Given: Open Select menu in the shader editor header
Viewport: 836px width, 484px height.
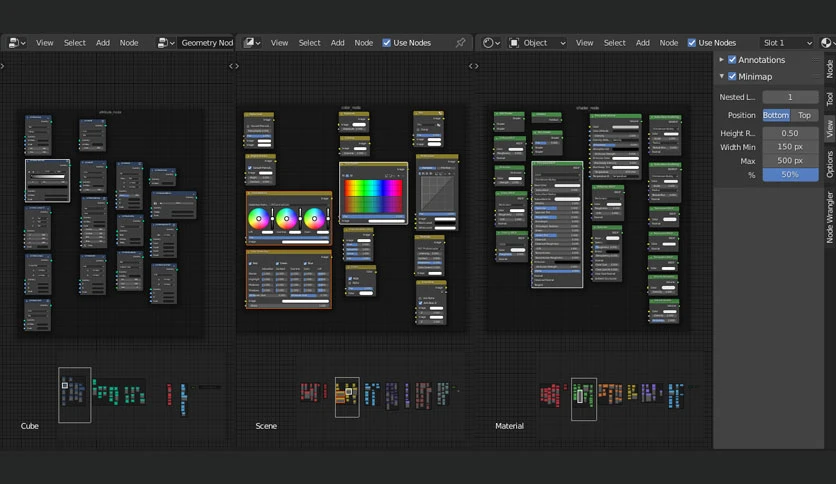Looking at the screenshot, I should (615, 43).
